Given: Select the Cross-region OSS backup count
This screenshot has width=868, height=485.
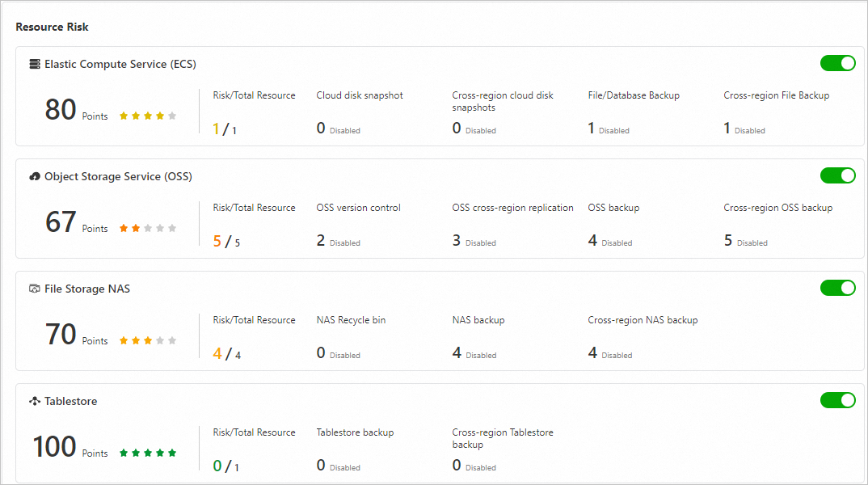Looking at the screenshot, I should tap(728, 241).
